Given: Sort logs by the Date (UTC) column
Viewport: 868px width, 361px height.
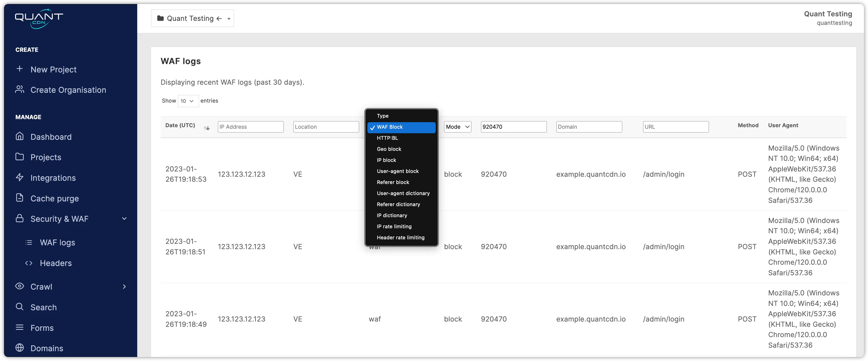Looking at the screenshot, I should 206,128.
